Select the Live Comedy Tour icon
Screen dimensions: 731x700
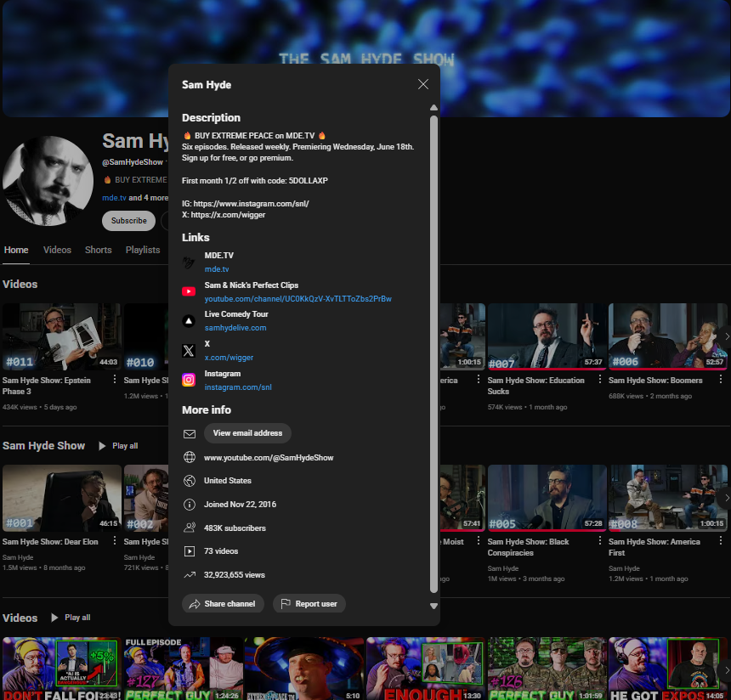(188, 320)
